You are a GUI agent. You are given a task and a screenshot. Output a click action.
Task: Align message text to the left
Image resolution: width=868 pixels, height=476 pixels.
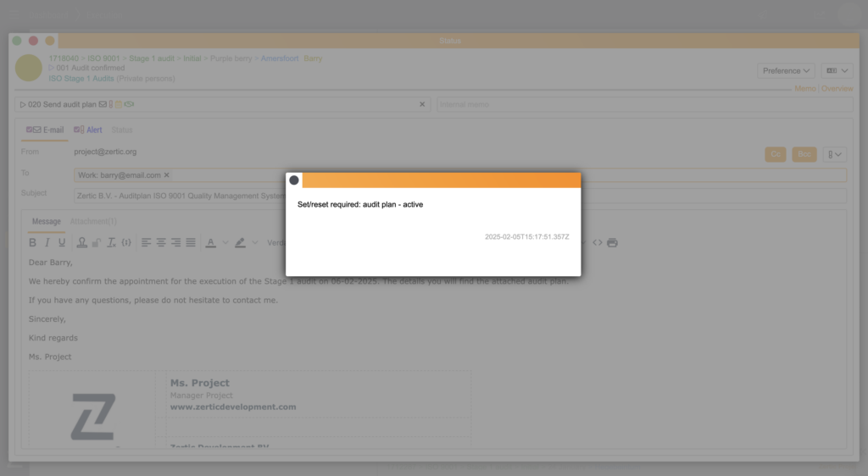pos(147,243)
